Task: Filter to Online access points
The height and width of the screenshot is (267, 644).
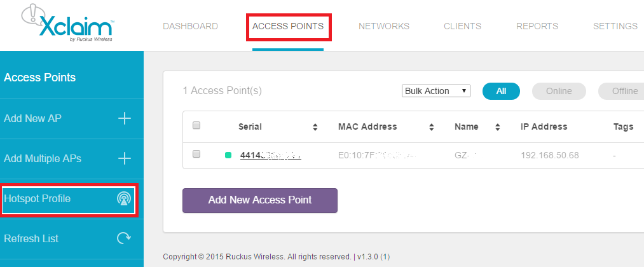Action: pos(559,91)
